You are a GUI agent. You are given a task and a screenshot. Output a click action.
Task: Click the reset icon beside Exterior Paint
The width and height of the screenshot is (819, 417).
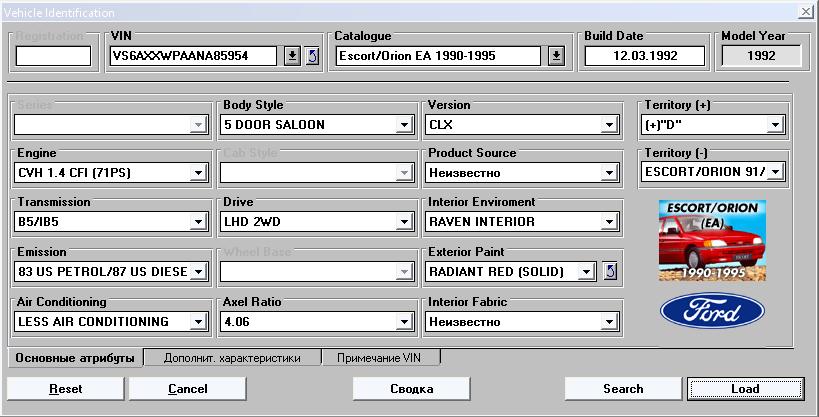610,271
